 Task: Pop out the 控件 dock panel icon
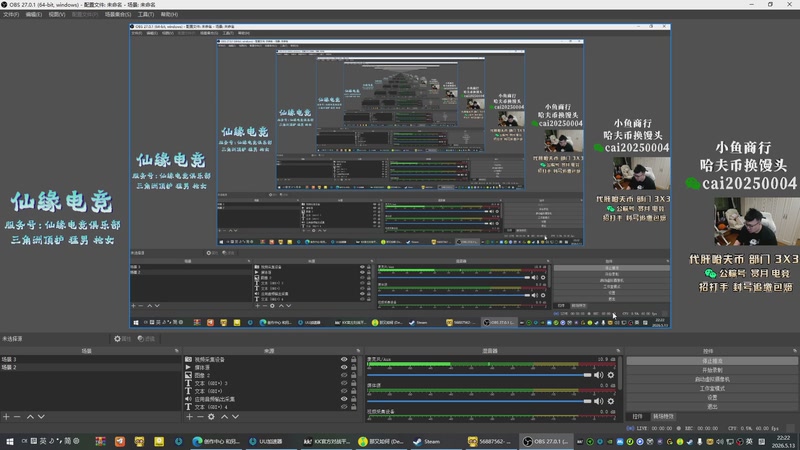tap(795, 351)
